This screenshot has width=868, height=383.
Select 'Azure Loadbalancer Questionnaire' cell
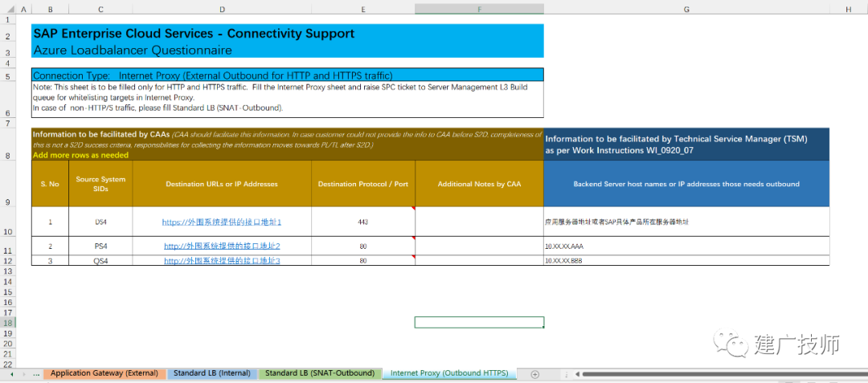(287, 51)
